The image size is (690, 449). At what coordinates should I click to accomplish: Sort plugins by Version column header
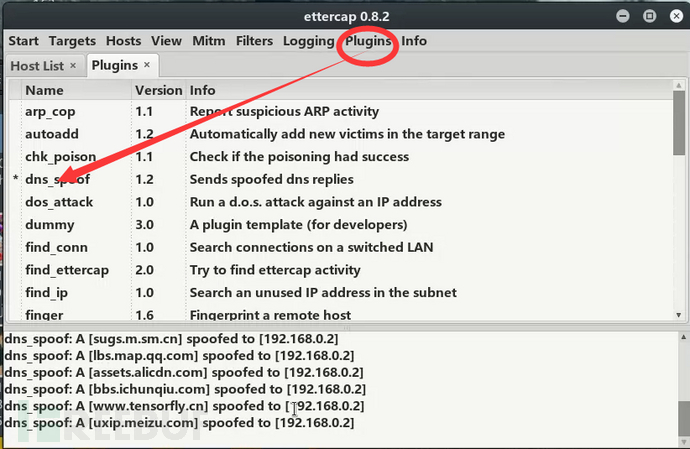click(x=158, y=90)
